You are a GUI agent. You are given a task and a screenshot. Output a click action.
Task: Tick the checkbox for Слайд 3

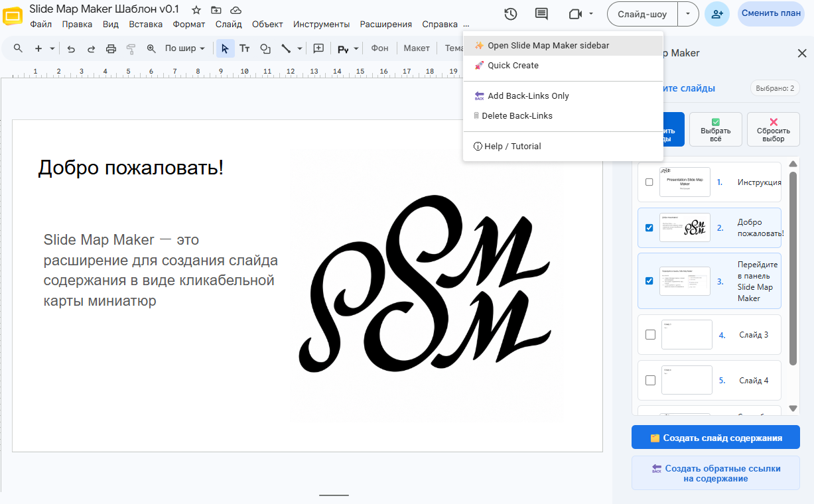pos(650,334)
